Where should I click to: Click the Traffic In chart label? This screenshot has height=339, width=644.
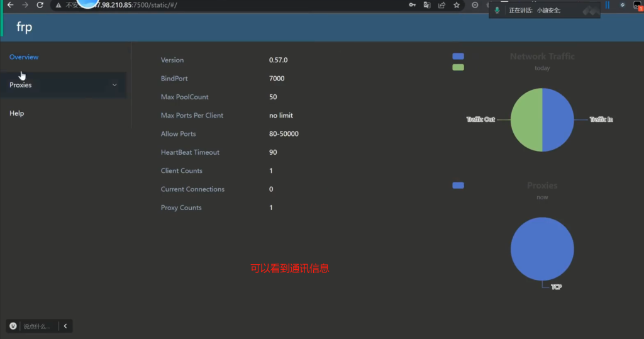601,119
